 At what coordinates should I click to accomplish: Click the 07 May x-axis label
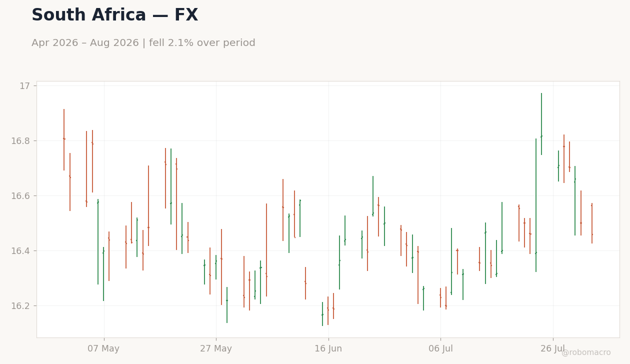103,349
